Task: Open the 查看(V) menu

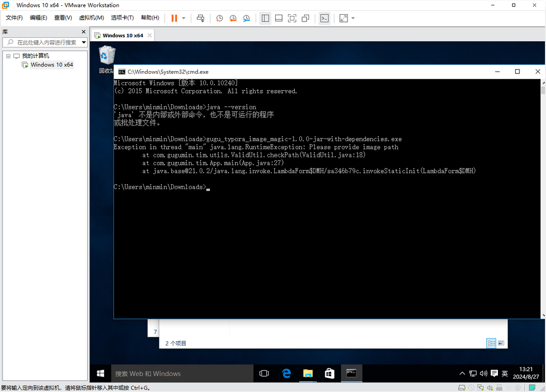Action: coord(63,18)
